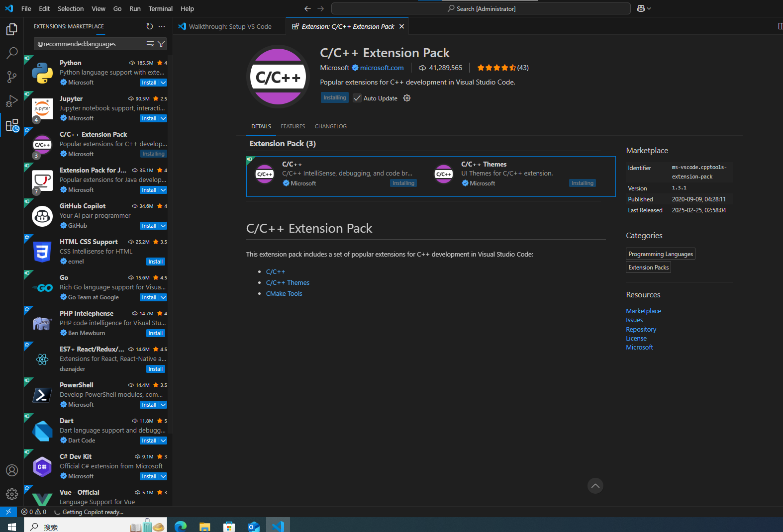Expand Go extension Install dropdown arrow

[163, 297]
